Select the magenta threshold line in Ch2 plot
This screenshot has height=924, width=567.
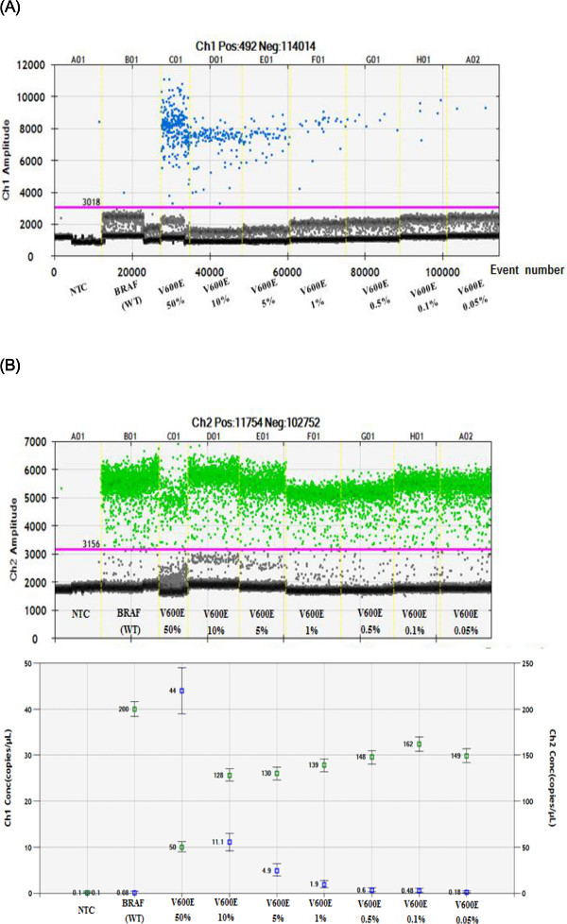[x=272, y=550]
